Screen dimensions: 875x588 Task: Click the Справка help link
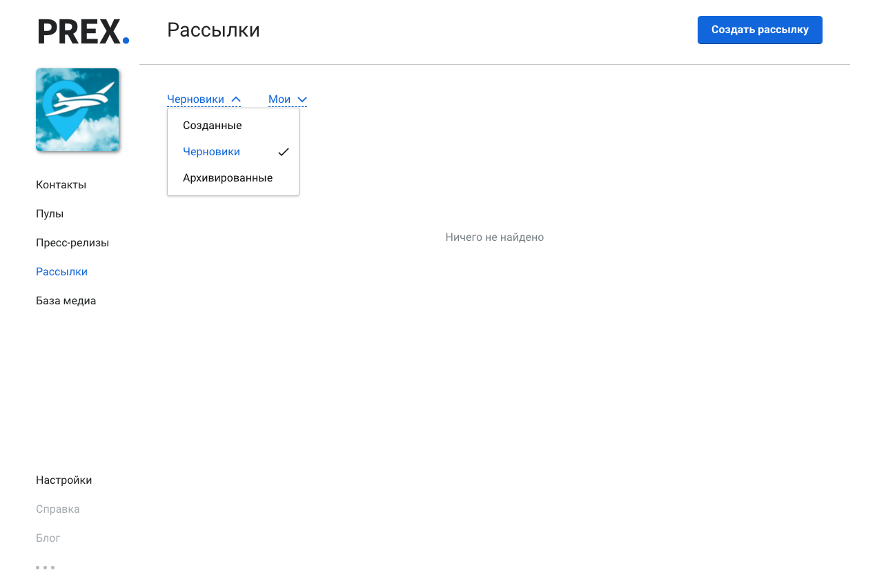(58, 509)
